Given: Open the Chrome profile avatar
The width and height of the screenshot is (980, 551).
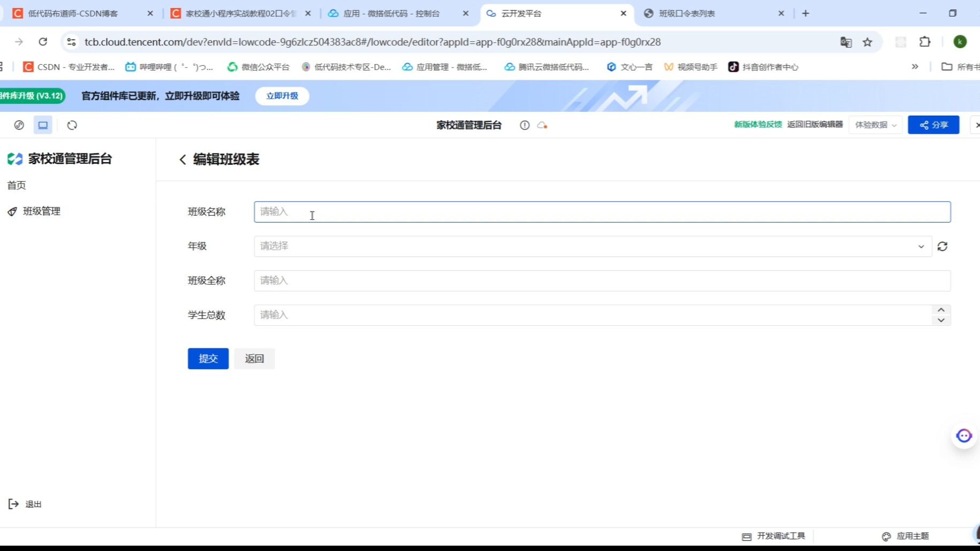Looking at the screenshot, I should coord(960,42).
